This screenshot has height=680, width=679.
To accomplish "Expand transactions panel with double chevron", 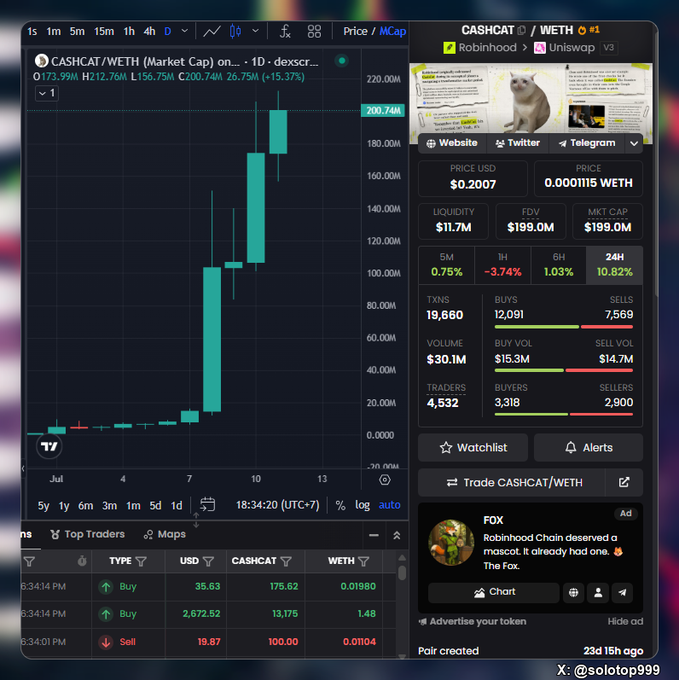I will [x=397, y=536].
